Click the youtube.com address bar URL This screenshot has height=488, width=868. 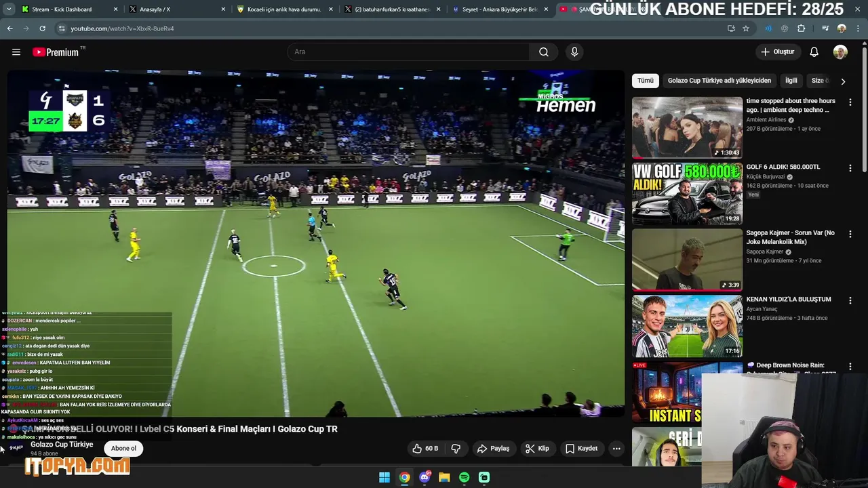click(x=122, y=28)
